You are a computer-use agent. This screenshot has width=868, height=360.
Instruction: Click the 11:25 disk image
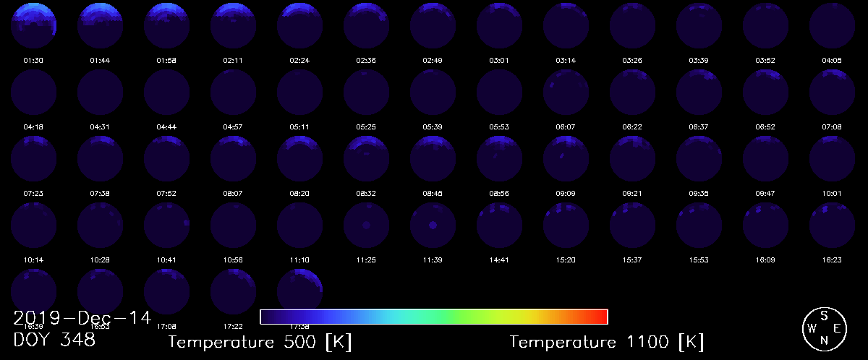(367, 226)
